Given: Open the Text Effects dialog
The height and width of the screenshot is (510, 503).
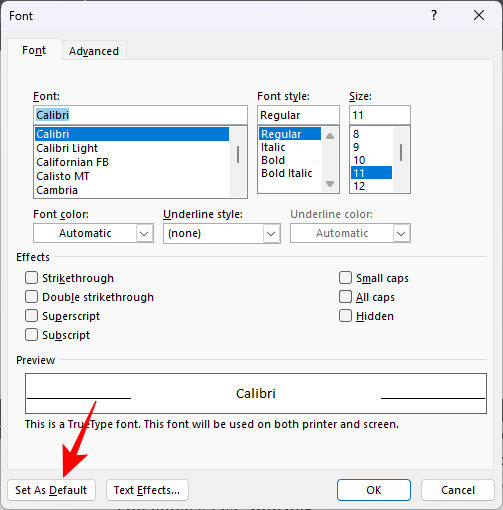Looking at the screenshot, I should coord(147,490).
